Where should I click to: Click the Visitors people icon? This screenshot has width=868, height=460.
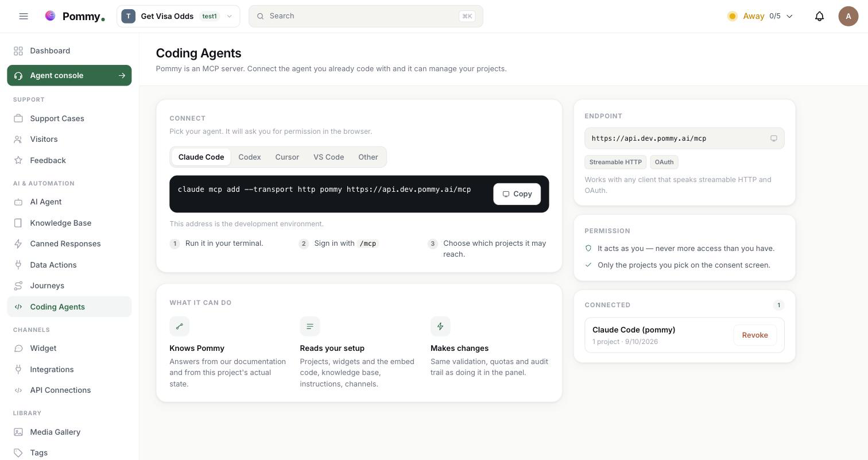point(18,140)
